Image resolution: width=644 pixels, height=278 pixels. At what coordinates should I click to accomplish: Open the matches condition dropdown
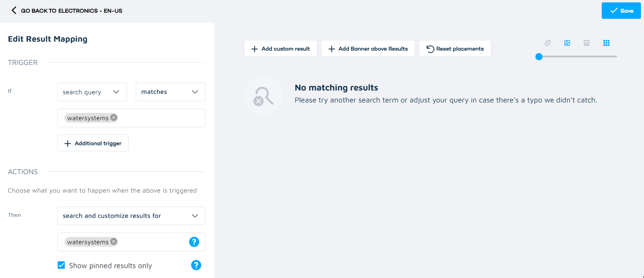pyautogui.click(x=170, y=92)
